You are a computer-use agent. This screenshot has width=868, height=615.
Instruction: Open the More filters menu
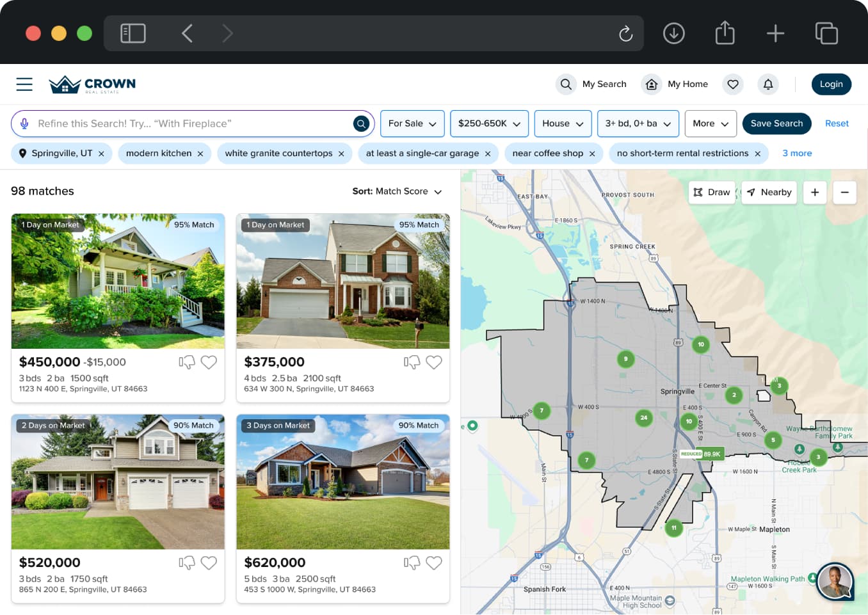pos(711,124)
